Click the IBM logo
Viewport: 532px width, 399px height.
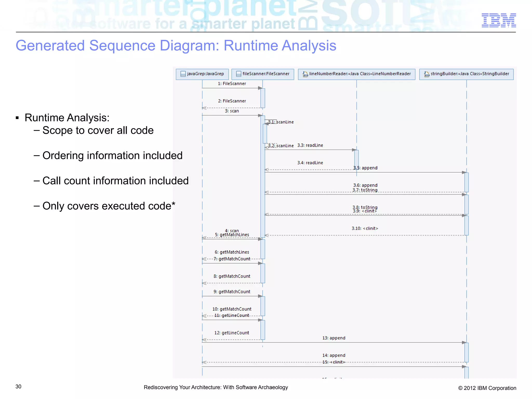pyautogui.click(x=499, y=20)
